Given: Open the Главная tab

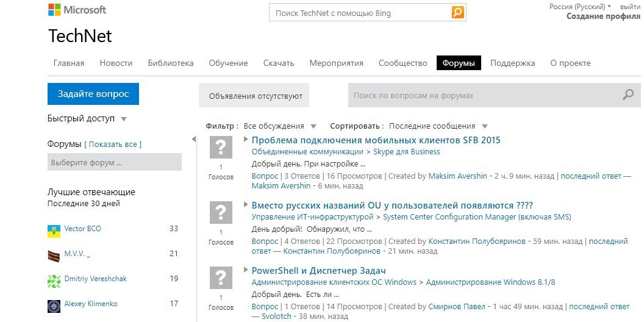Looking at the screenshot, I should [69, 63].
